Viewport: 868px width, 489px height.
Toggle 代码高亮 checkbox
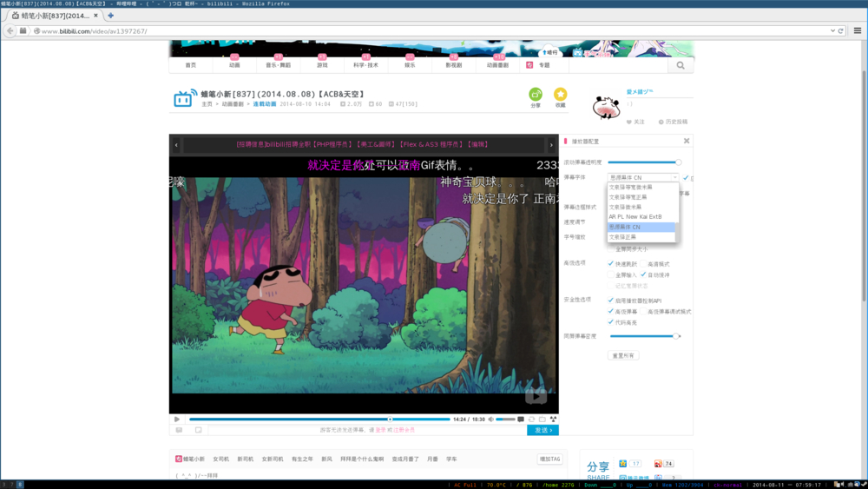[x=610, y=322]
